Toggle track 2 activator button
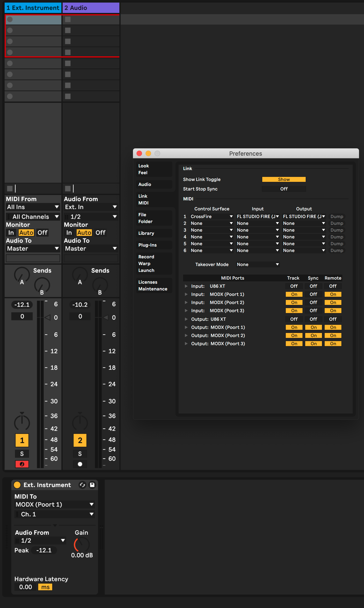The height and width of the screenshot is (608, 364). pyautogui.click(x=80, y=440)
